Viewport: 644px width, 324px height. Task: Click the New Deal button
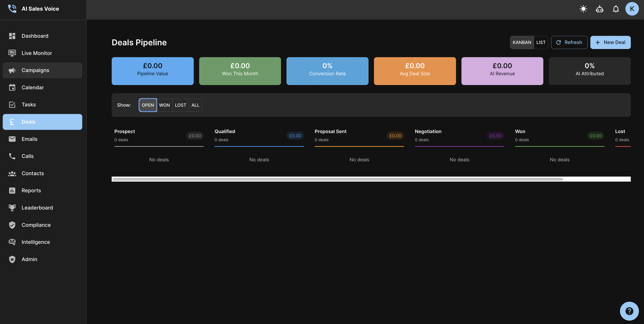610,42
